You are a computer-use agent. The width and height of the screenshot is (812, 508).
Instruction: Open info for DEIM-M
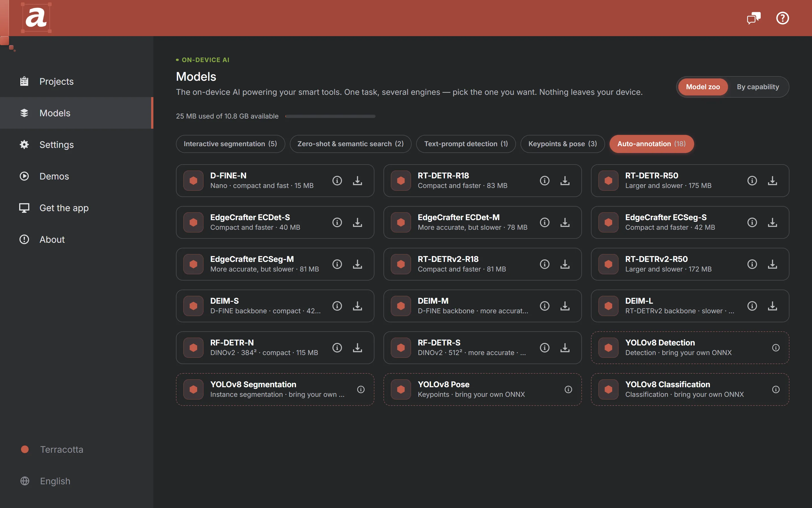(544, 306)
